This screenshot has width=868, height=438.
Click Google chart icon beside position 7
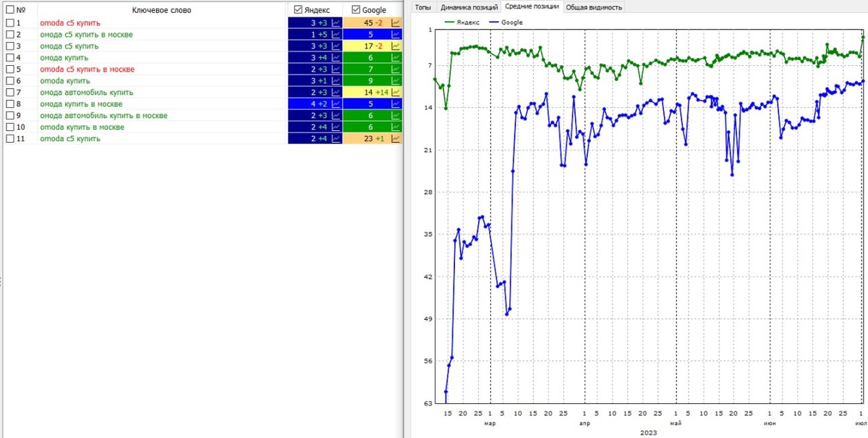coord(396,70)
